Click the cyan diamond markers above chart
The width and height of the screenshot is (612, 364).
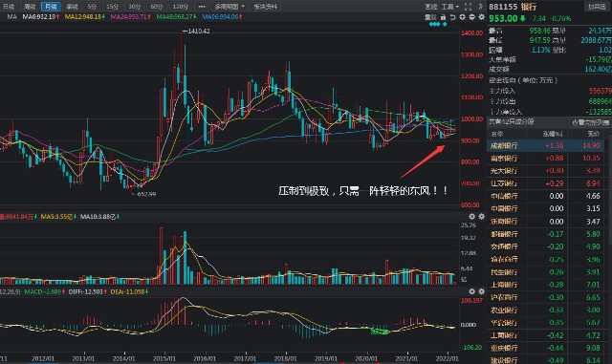438,24
